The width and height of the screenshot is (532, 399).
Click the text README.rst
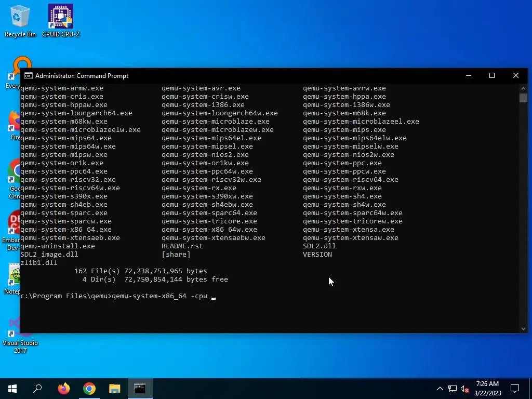coord(182,246)
